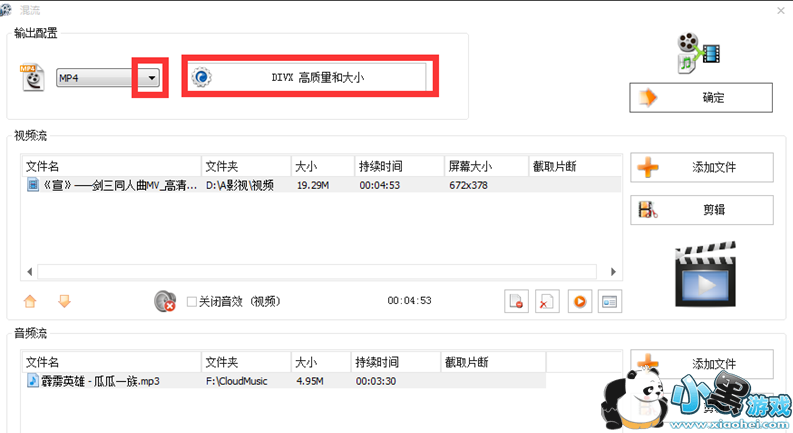Move the video file down with the orange down arrow
This screenshot has height=433, width=793.
coord(64,301)
